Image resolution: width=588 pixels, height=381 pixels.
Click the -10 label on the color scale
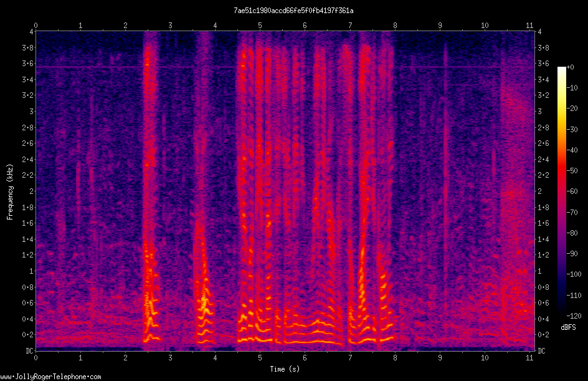click(572, 88)
